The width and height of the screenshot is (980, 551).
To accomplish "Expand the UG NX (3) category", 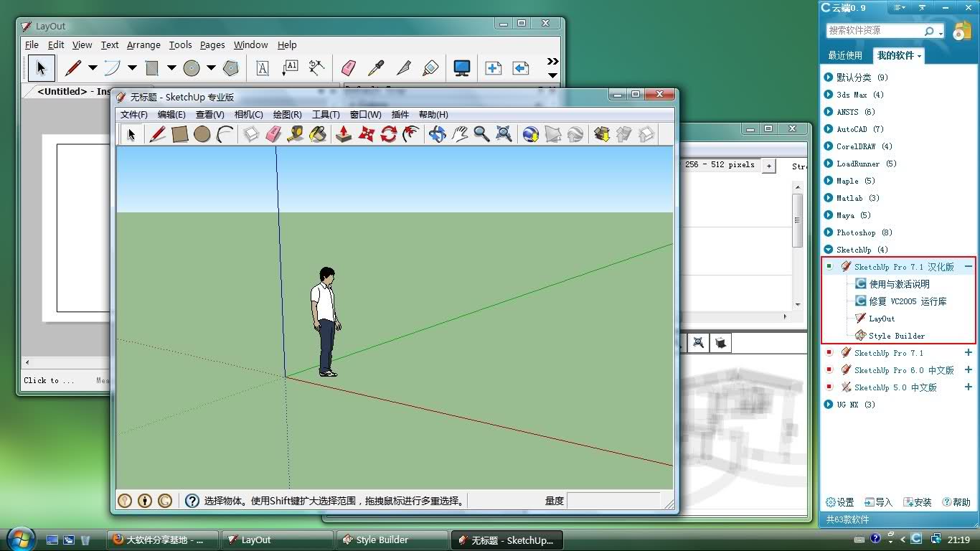I will pyautogui.click(x=829, y=405).
